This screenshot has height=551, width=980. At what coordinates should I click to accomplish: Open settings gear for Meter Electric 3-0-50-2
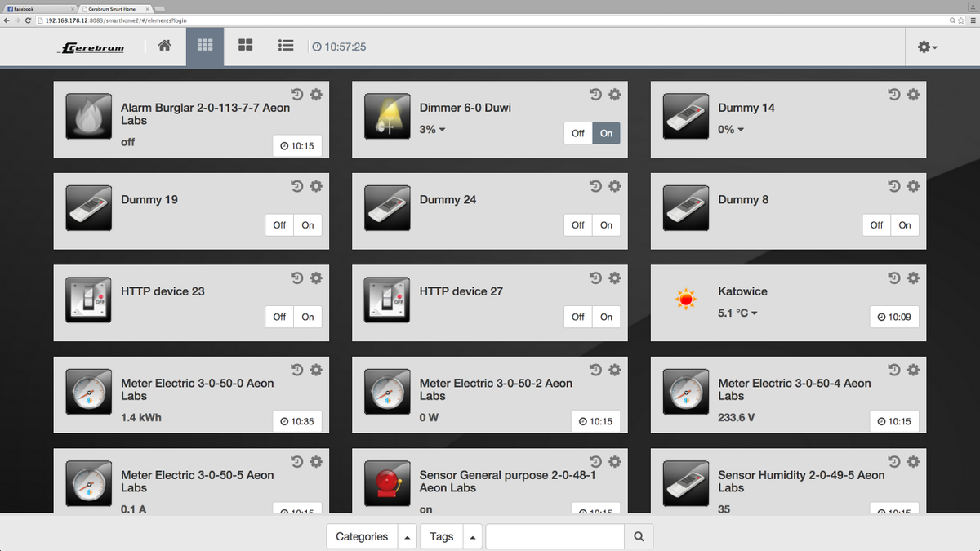coord(615,370)
